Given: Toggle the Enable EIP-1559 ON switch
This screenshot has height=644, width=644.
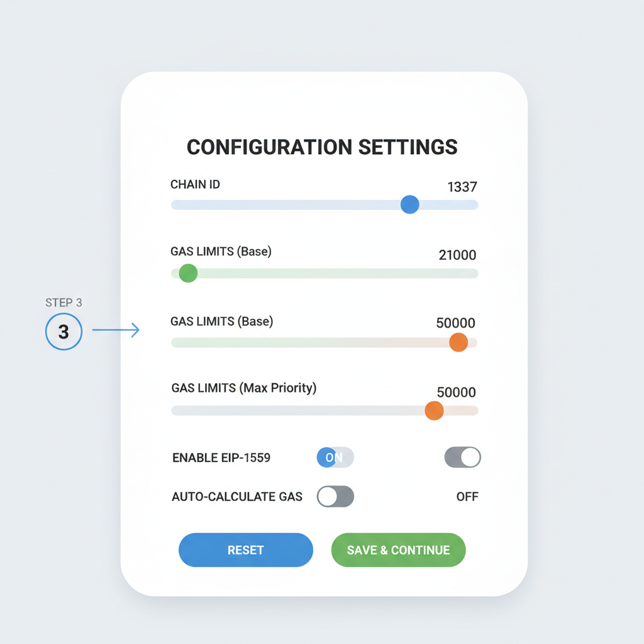Looking at the screenshot, I should (335, 457).
